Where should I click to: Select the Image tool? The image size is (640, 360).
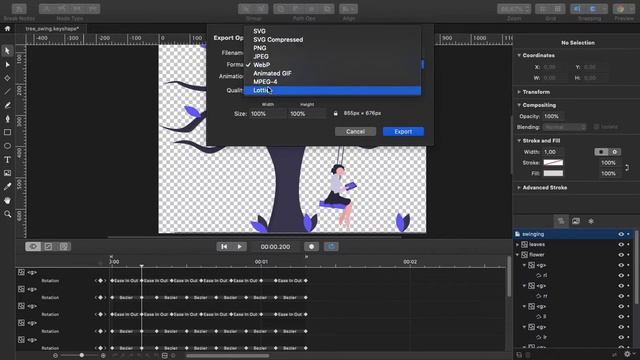point(7,173)
